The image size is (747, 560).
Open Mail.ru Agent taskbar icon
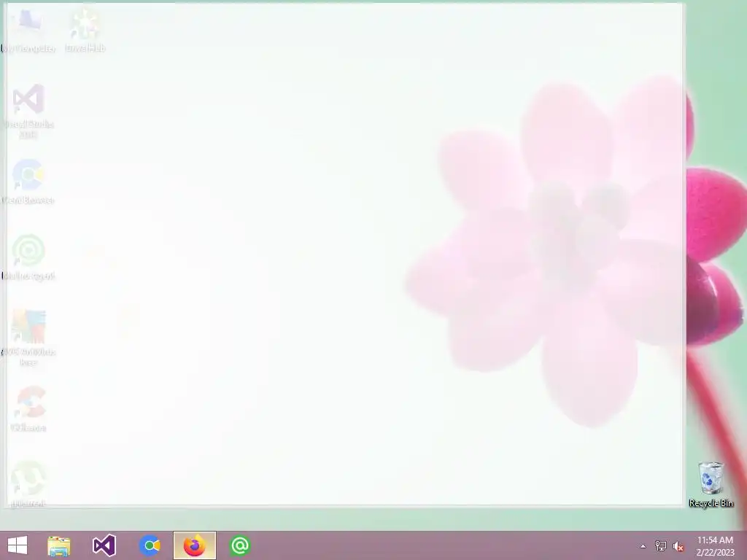[240, 545]
